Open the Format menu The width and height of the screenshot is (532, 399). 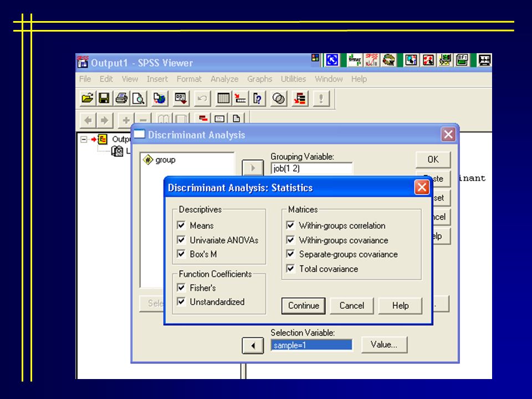[189, 79]
